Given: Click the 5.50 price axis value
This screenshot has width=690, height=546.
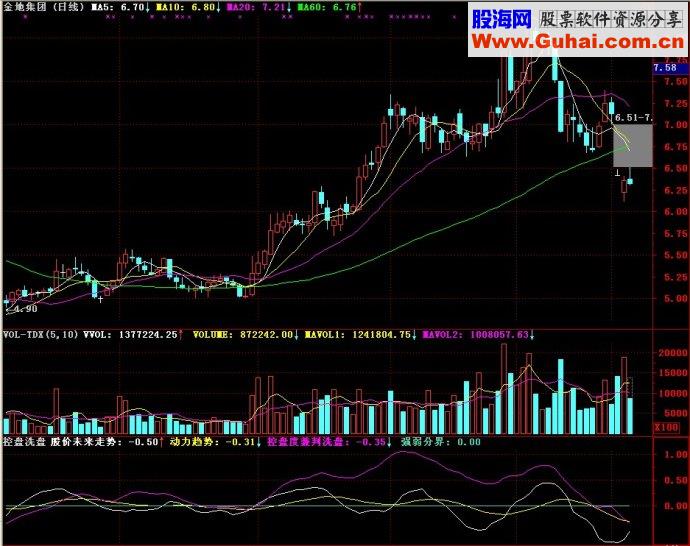Looking at the screenshot, I should pyautogui.click(x=675, y=255).
